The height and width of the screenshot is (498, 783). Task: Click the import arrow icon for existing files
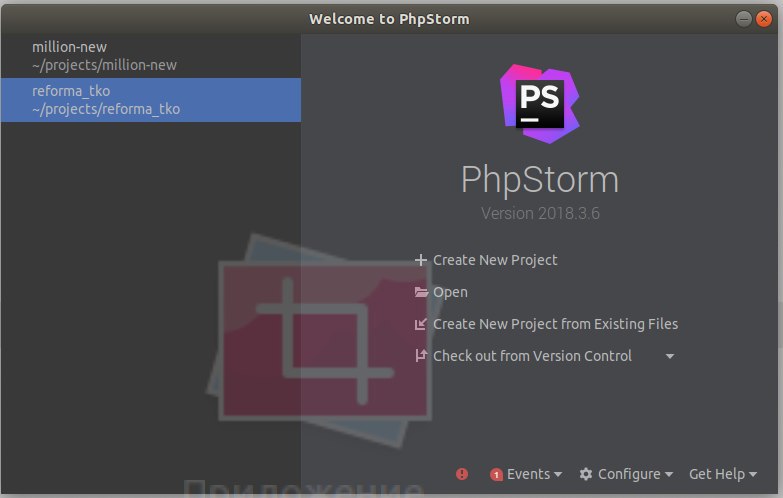[x=421, y=324]
